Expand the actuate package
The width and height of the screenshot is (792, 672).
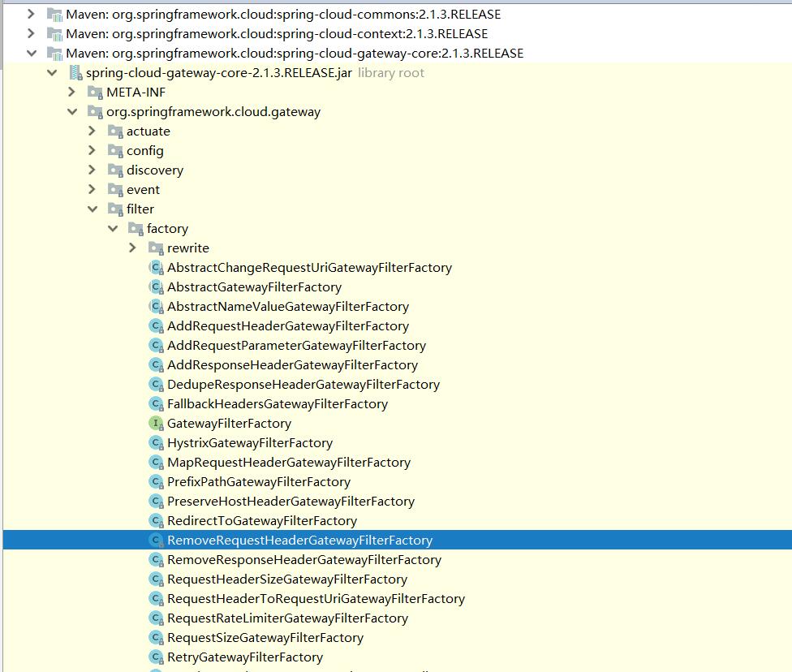[92, 131]
